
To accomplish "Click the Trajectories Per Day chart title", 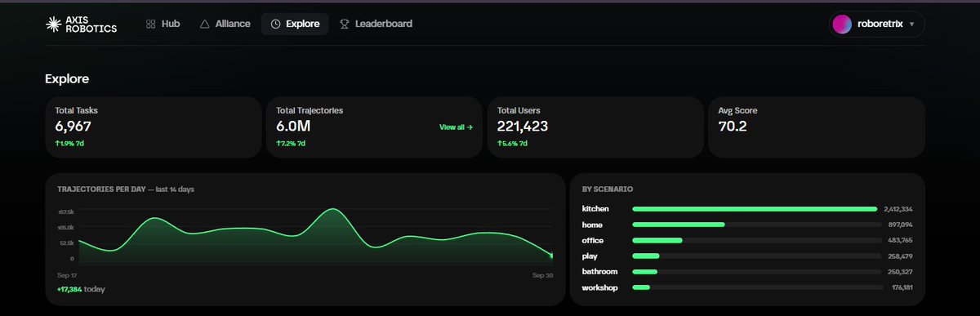I will [126, 189].
